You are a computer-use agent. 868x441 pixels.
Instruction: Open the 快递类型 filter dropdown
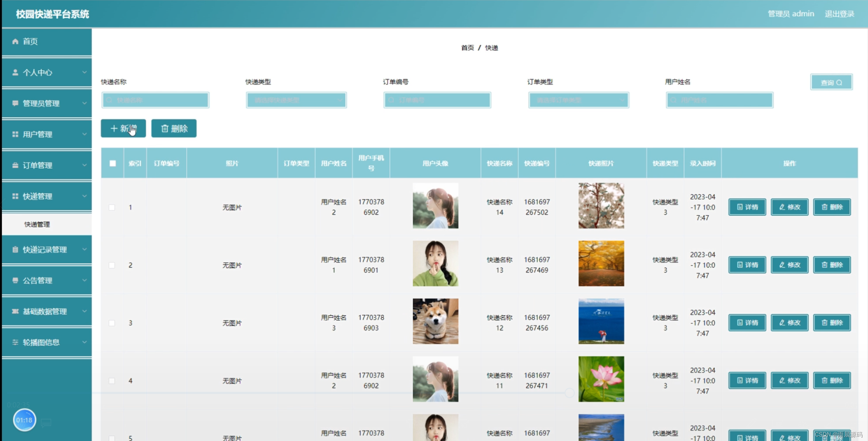point(296,100)
